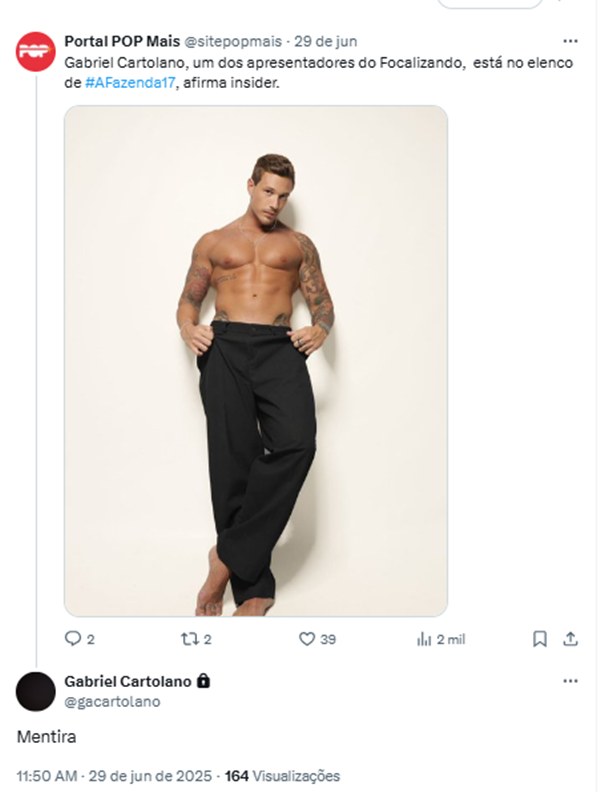Click the 11:50 AM timestamp
The width and height of the screenshot is (600, 792).
click(45, 775)
